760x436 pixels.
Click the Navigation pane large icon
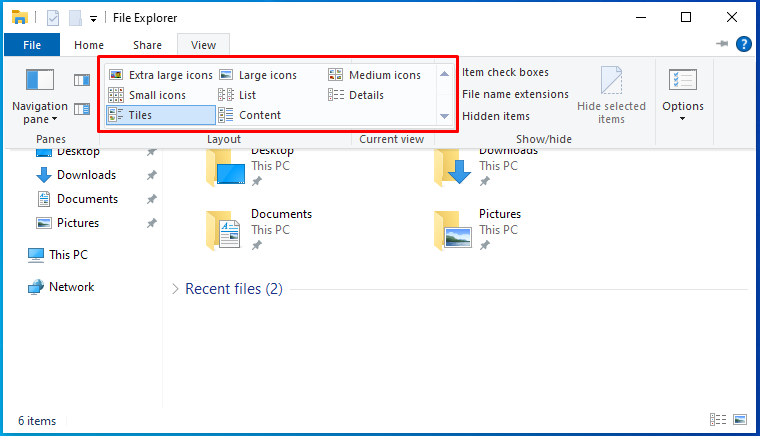[40, 80]
